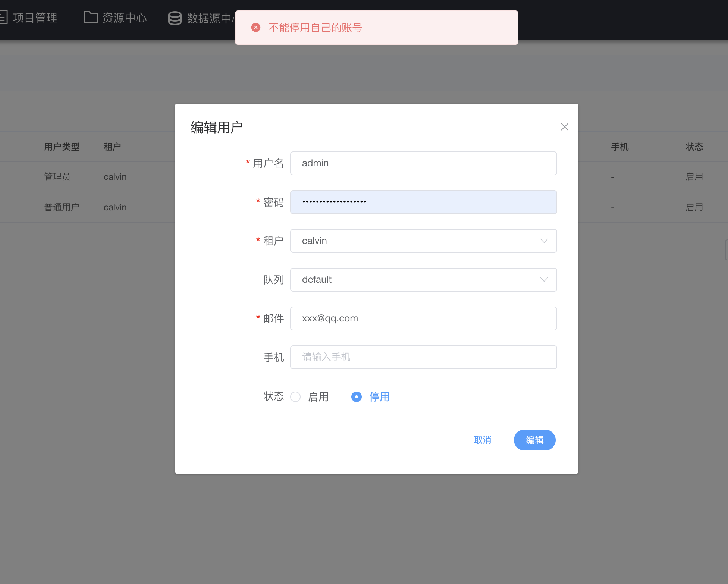Select the 启用 radio button

tap(295, 397)
